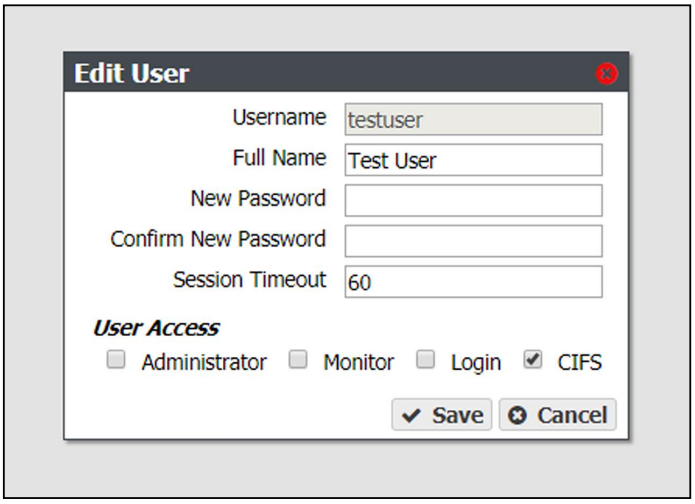
Task: Click the circled X icon on Cancel button
Action: 517,415
